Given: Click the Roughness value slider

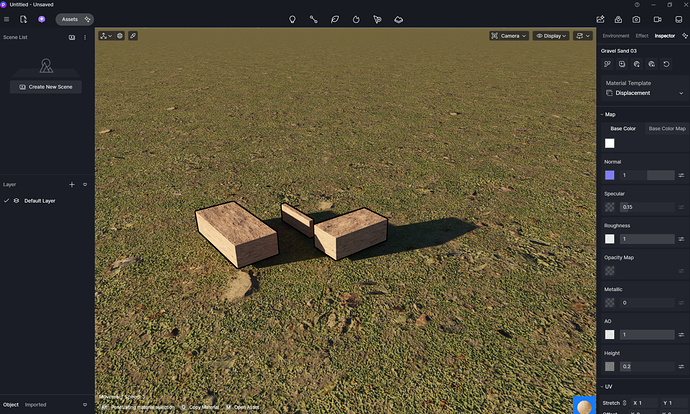Looking at the screenshot, I should click(x=647, y=239).
